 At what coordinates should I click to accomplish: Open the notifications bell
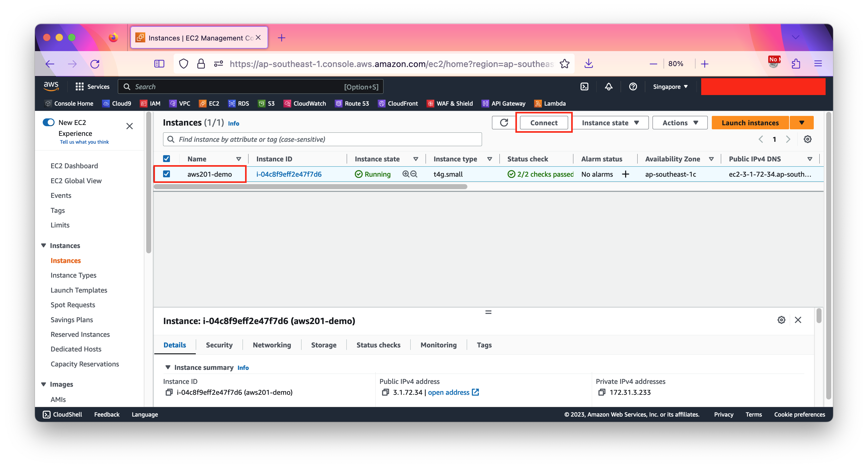click(x=609, y=87)
